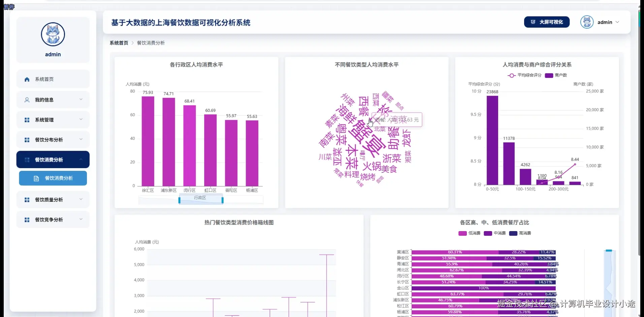
Task: Toggle the 平均综合评分 legend series
Action: click(x=524, y=75)
